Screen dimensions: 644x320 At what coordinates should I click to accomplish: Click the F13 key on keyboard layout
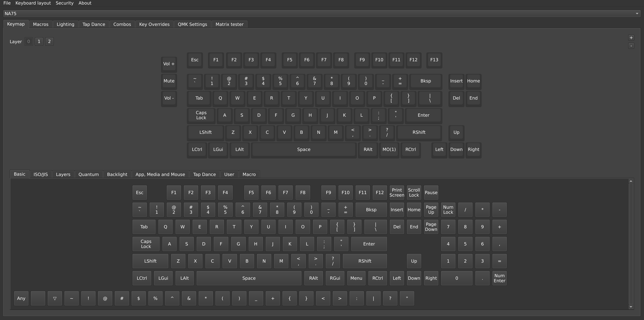434,60
